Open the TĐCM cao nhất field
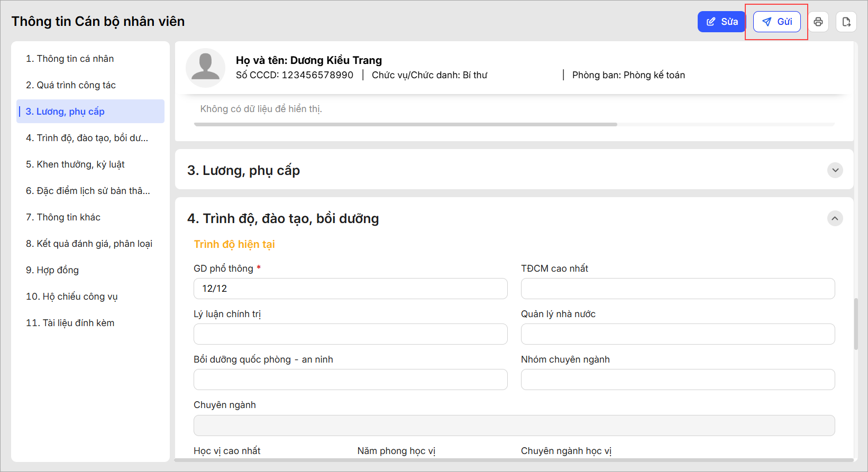 coord(678,289)
